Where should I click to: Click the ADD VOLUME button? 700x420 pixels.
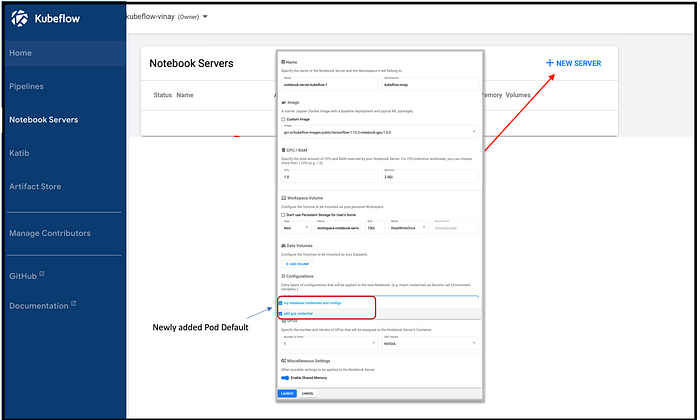(x=297, y=264)
